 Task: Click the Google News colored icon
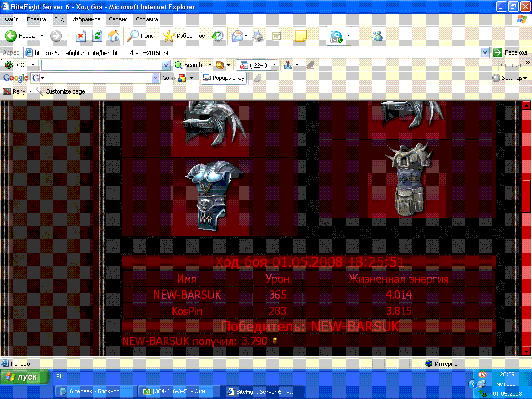click(182, 78)
